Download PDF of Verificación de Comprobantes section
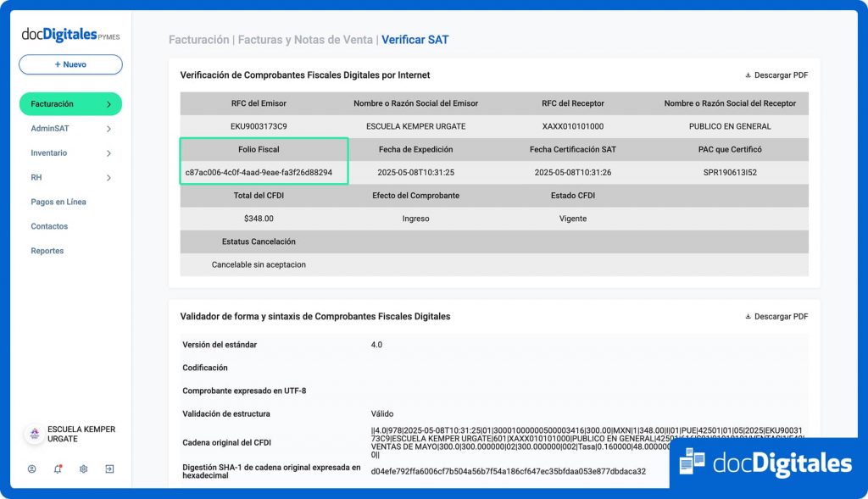Screen dimensions: 868x499 click(776, 75)
